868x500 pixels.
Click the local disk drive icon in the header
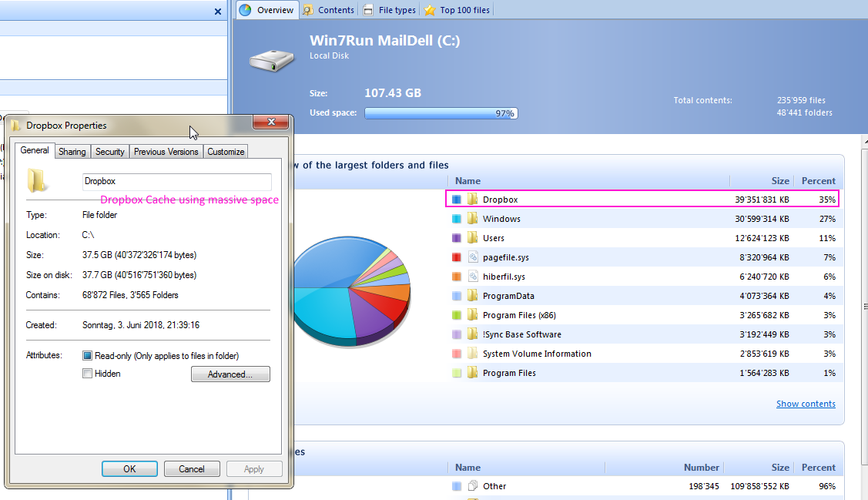[x=272, y=60]
